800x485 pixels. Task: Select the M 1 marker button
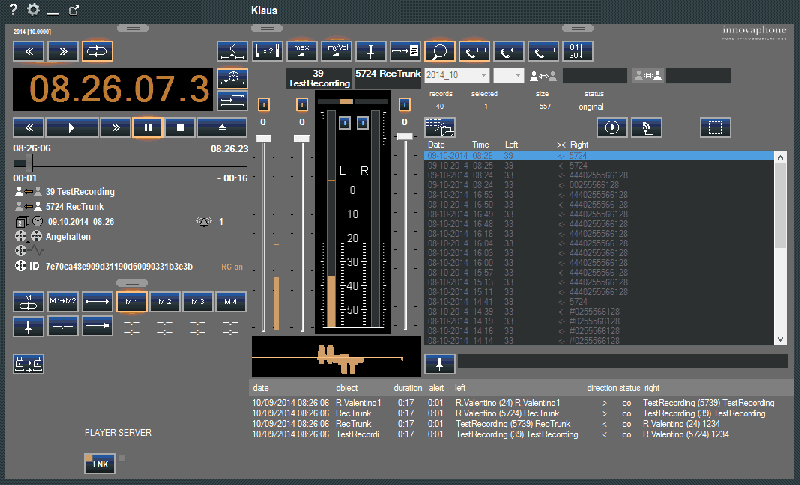132,302
